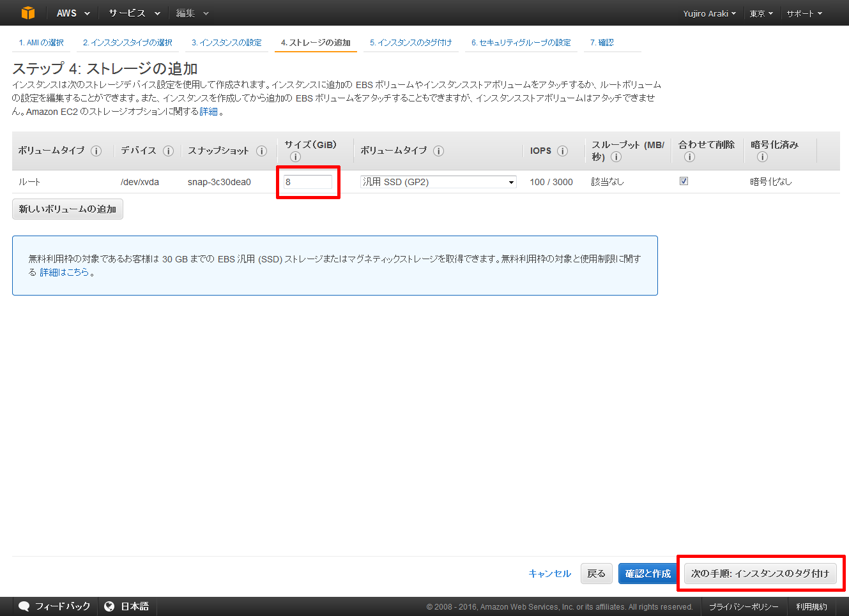Click the /dev/xvda device cell
The image size is (849, 616).
pyautogui.click(x=140, y=182)
